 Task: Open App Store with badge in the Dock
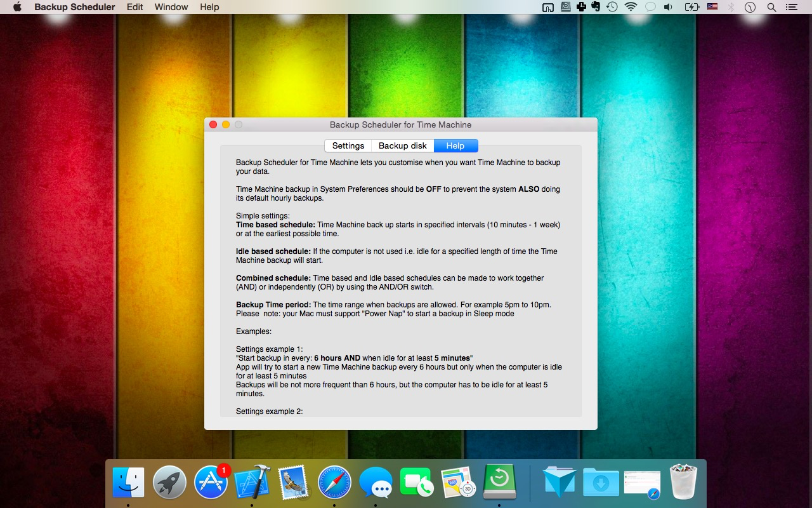[x=211, y=483]
